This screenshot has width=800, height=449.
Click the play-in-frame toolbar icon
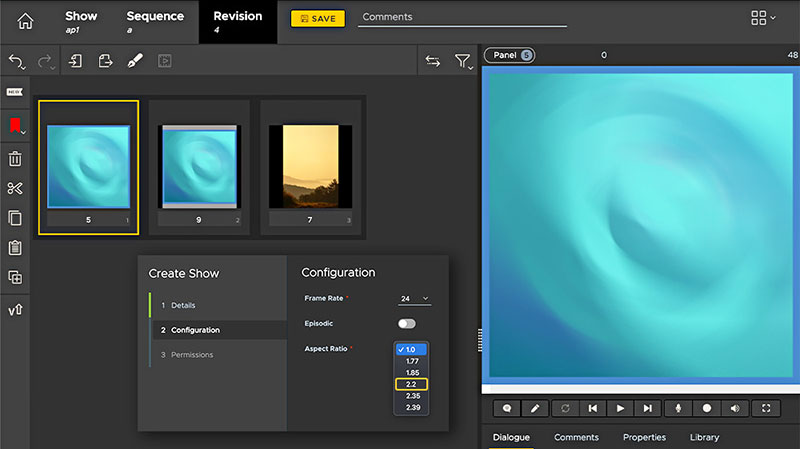click(x=164, y=61)
